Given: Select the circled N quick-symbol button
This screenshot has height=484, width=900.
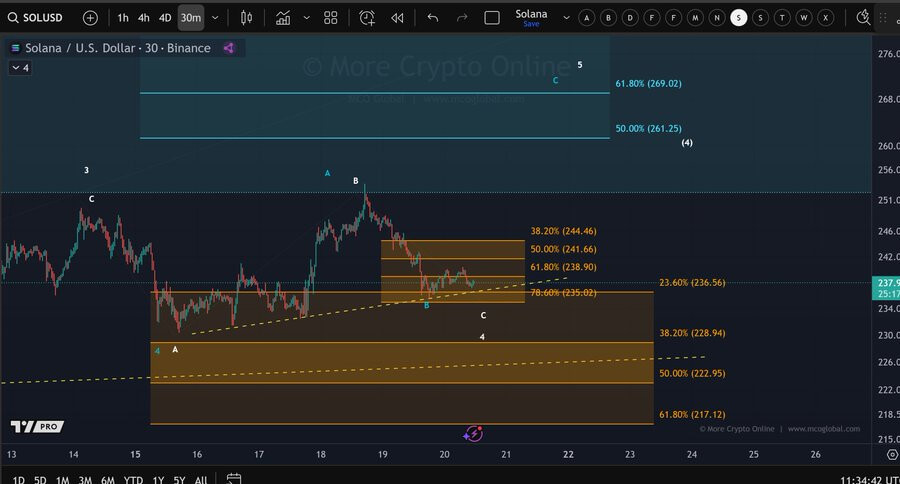Looking at the screenshot, I should 717,18.
